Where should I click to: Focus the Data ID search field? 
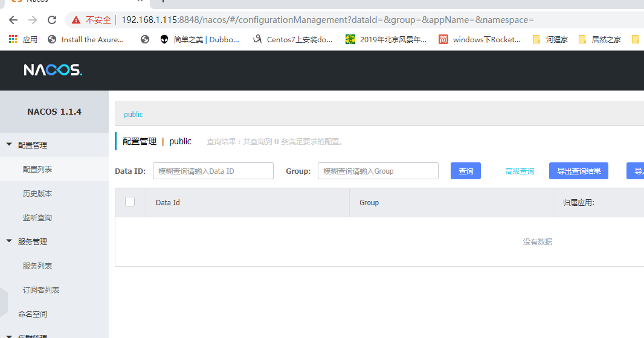pyautogui.click(x=213, y=171)
